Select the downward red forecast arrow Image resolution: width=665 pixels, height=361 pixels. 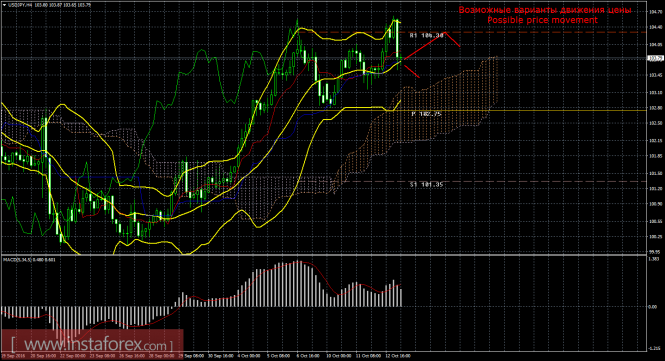411,71
